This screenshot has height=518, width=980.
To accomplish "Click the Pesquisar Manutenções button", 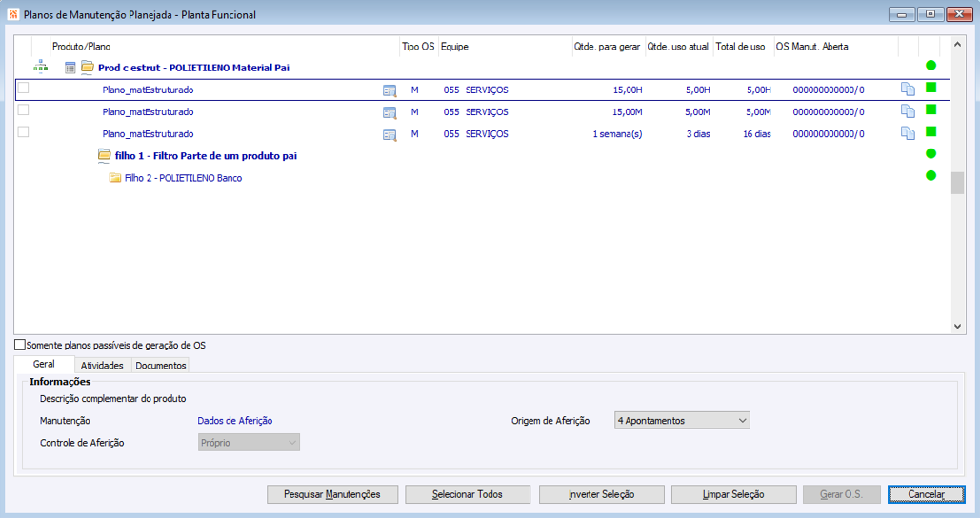I will click(331, 494).
